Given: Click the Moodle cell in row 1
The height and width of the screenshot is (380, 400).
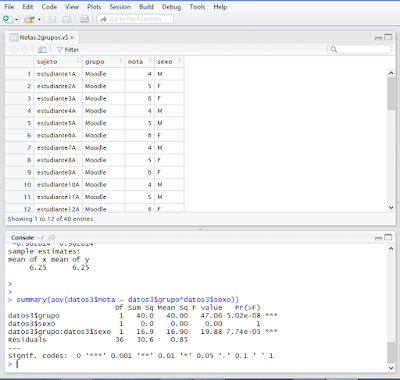Looking at the screenshot, I should pos(104,74).
